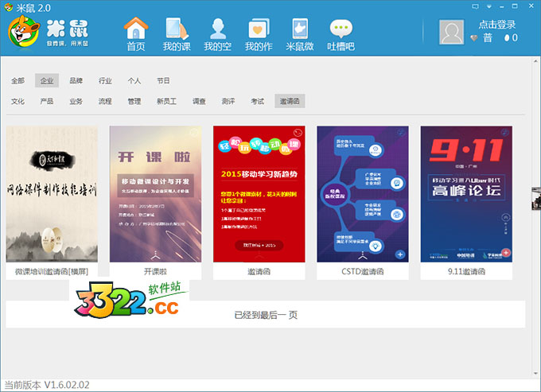Open the 首页 home icon

[136, 29]
